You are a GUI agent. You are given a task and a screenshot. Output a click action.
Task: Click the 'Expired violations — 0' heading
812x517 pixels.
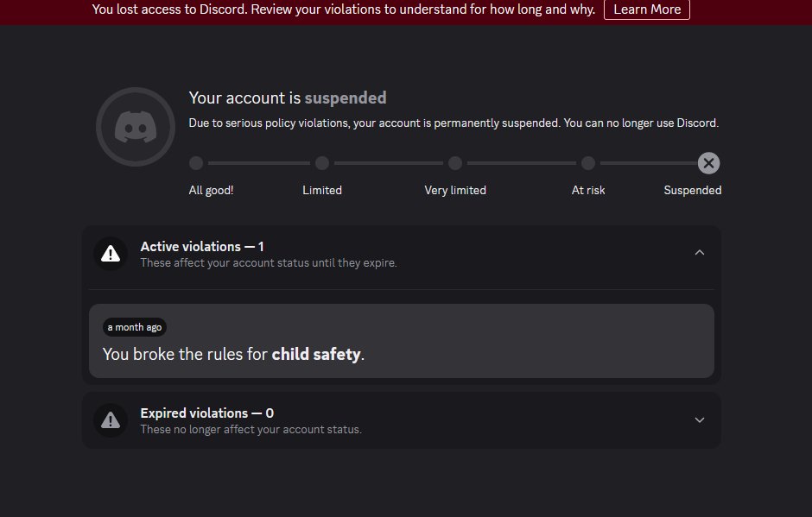point(207,413)
